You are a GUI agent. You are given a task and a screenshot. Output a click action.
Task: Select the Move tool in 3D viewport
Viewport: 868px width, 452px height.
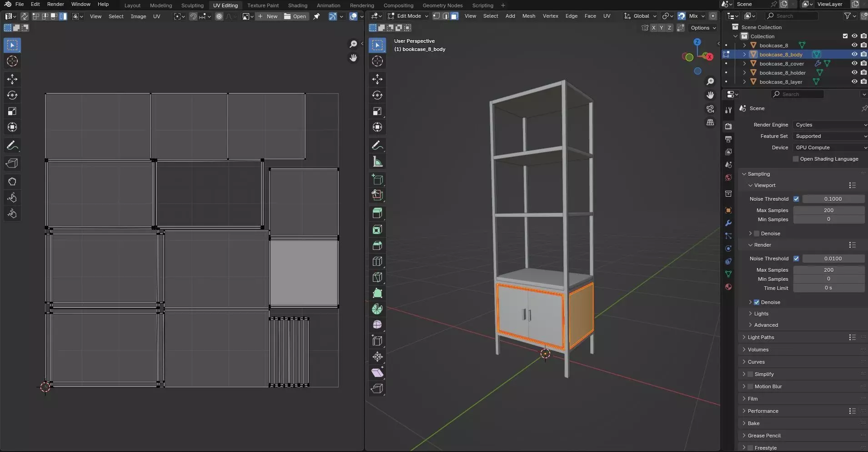pyautogui.click(x=377, y=79)
